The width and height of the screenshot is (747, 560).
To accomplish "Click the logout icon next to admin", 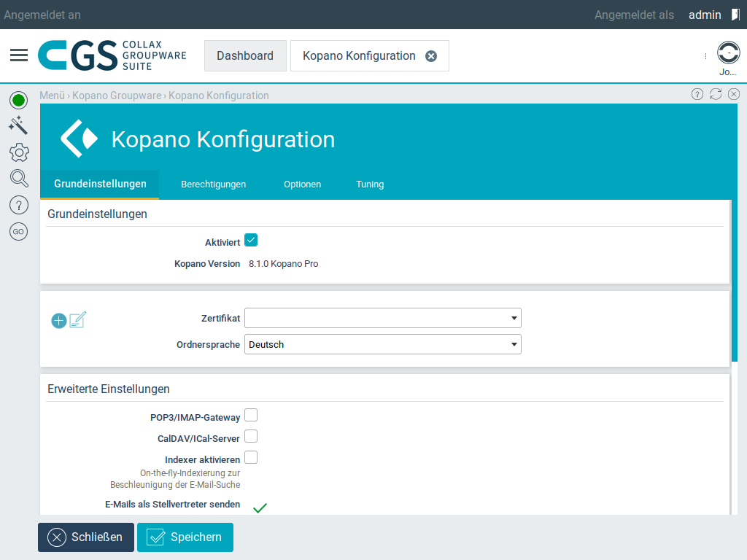I will (x=735, y=15).
